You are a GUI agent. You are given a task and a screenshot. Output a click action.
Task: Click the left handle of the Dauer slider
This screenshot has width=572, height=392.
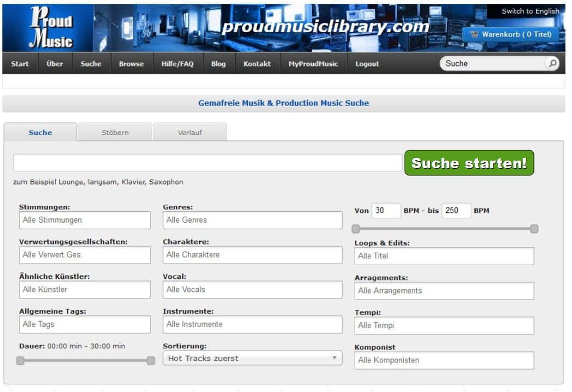point(21,360)
